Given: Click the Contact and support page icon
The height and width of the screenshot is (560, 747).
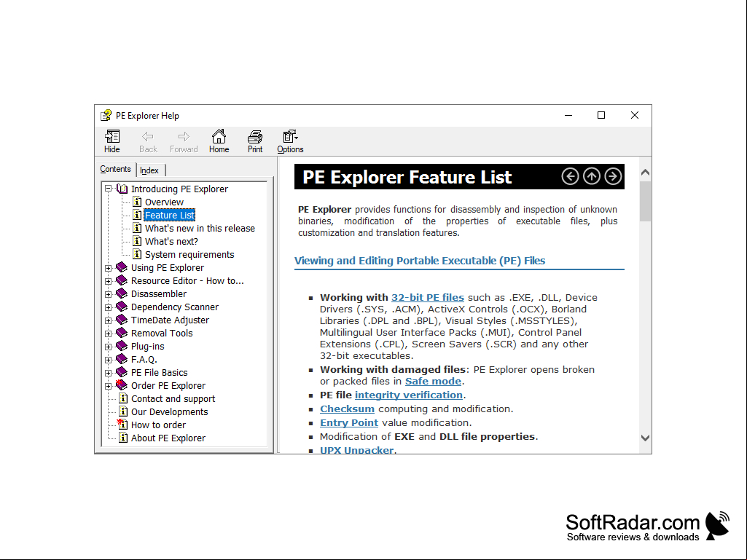Looking at the screenshot, I should click(x=123, y=398).
